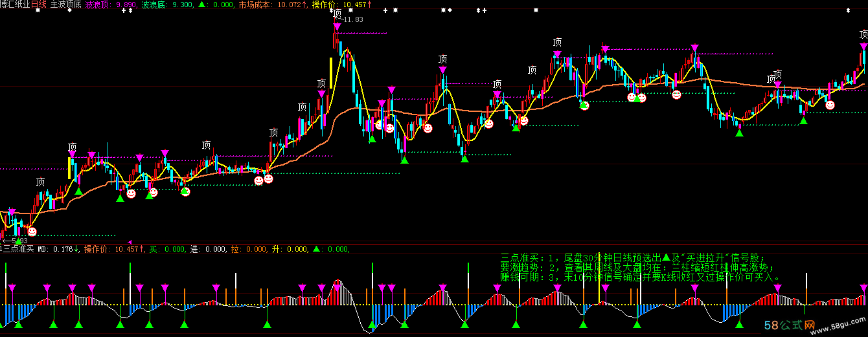Click the green triangle 0.000 value in the lower panel header
The width and height of the screenshot is (868, 337).
pos(331,249)
